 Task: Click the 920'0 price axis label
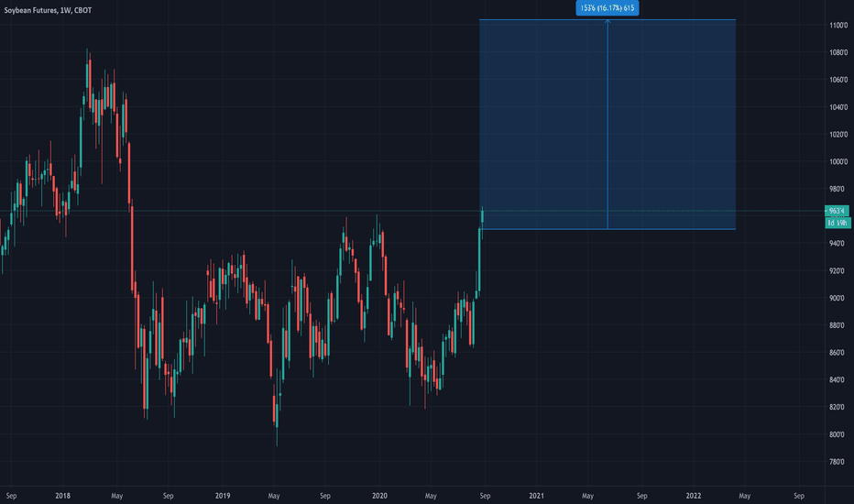(838, 271)
